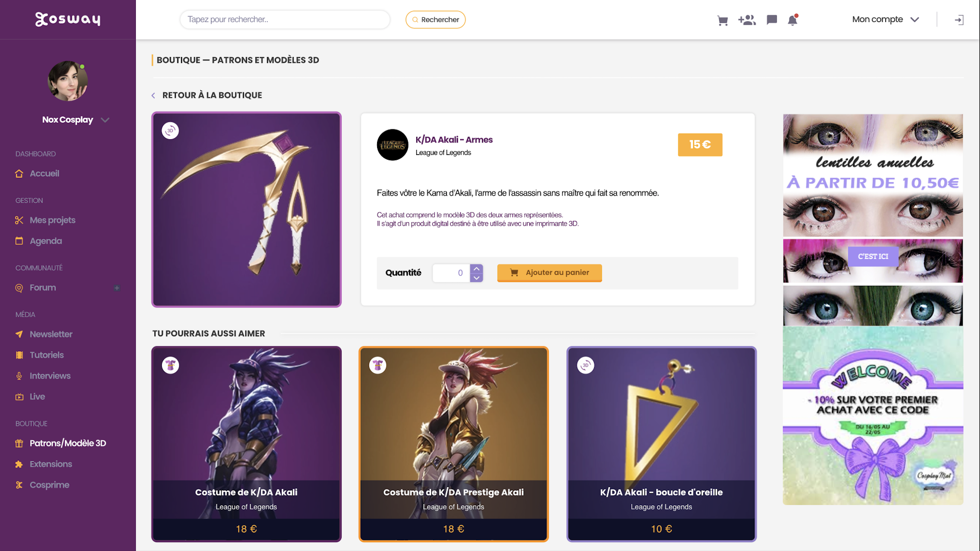Click the 3D view badge on weapon image
This screenshot has width=980, height=551.
pyautogui.click(x=170, y=131)
